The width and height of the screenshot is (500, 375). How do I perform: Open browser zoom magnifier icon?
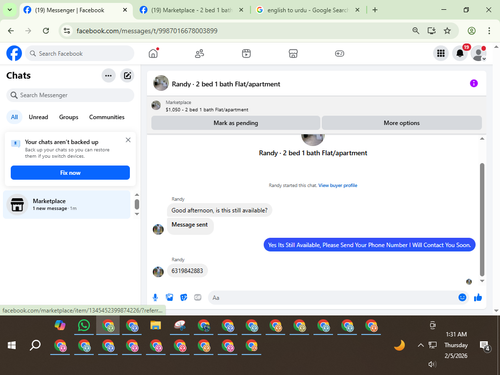pos(415,31)
